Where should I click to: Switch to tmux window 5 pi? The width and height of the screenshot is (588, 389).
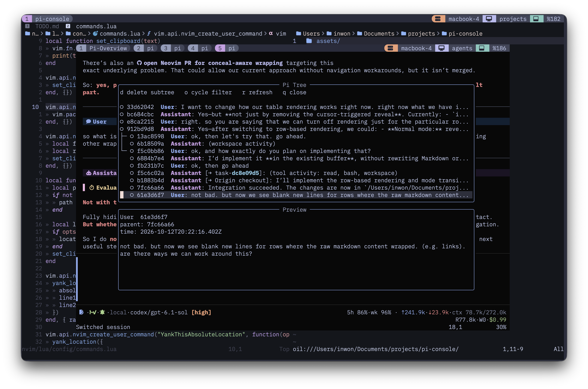[227, 48]
